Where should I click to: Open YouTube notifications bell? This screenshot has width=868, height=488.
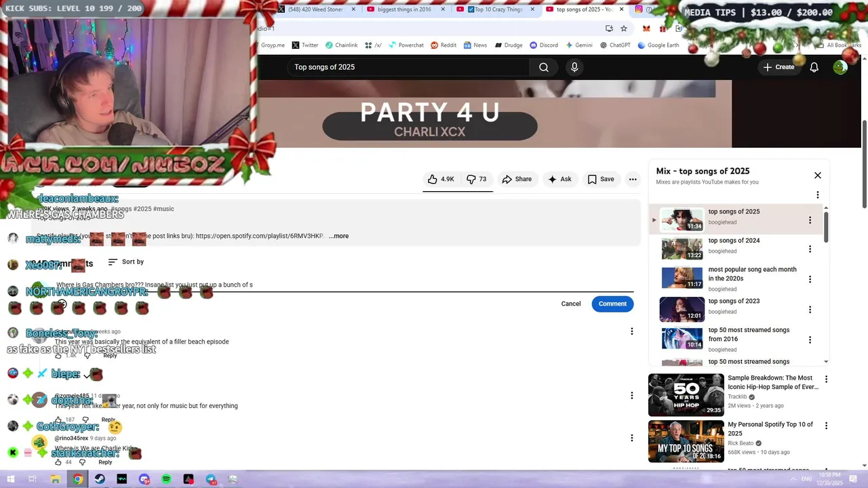tap(814, 67)
